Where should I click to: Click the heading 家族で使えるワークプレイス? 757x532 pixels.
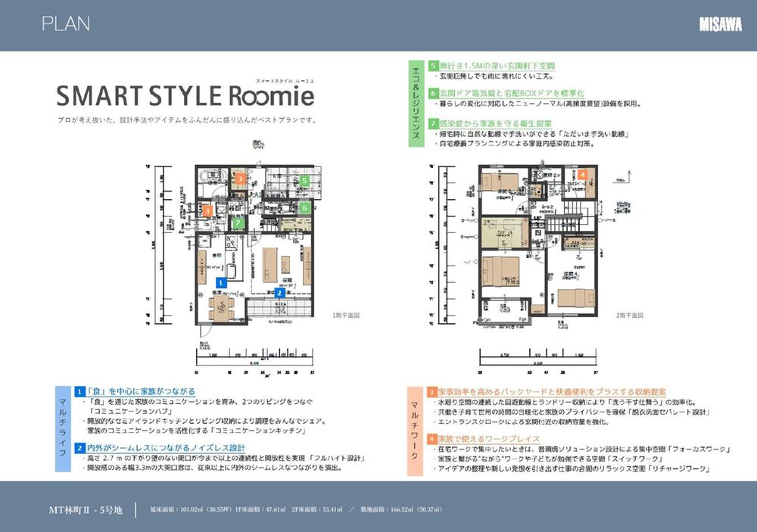(489, 439)
